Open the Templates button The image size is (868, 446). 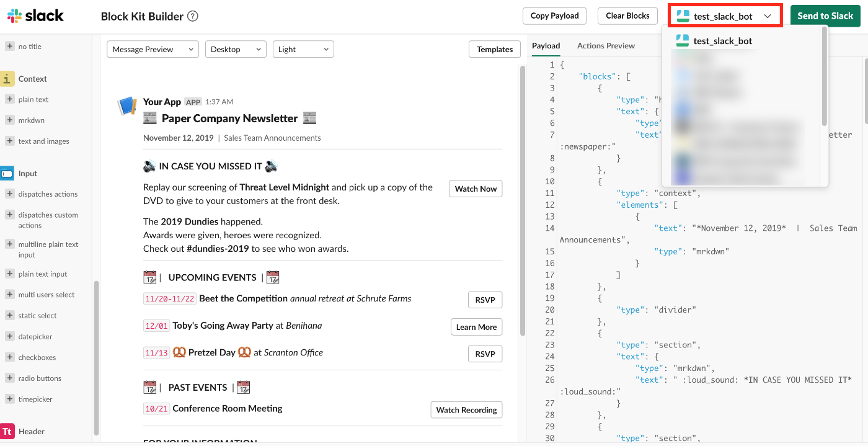(x=495, y=49)
